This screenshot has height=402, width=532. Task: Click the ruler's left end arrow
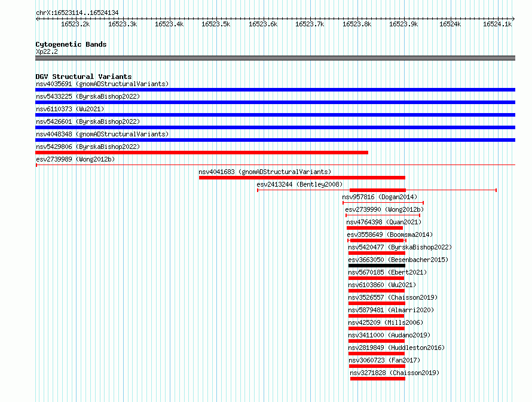point(37,19)
